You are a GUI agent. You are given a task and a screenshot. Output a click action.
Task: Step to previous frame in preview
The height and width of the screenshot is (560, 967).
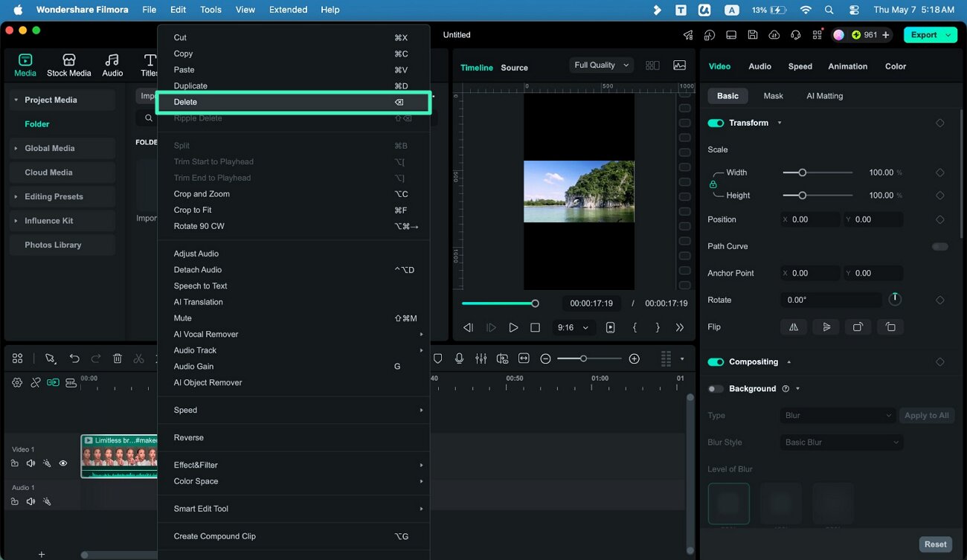click(468, 327)
